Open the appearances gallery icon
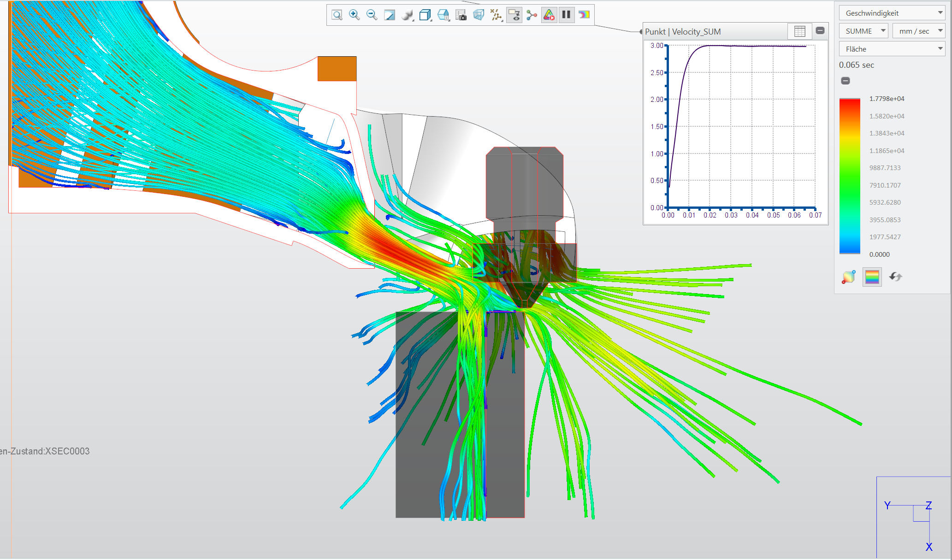This screenshot has height=560, width=952. [408, 14]
